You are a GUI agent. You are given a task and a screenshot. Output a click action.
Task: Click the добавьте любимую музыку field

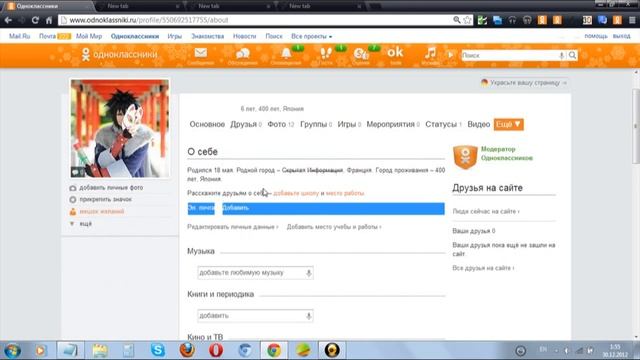255,273
